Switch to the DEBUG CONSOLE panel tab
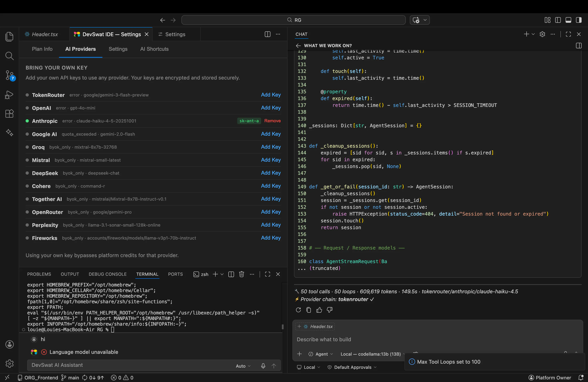588x382 pixels. 108,274
